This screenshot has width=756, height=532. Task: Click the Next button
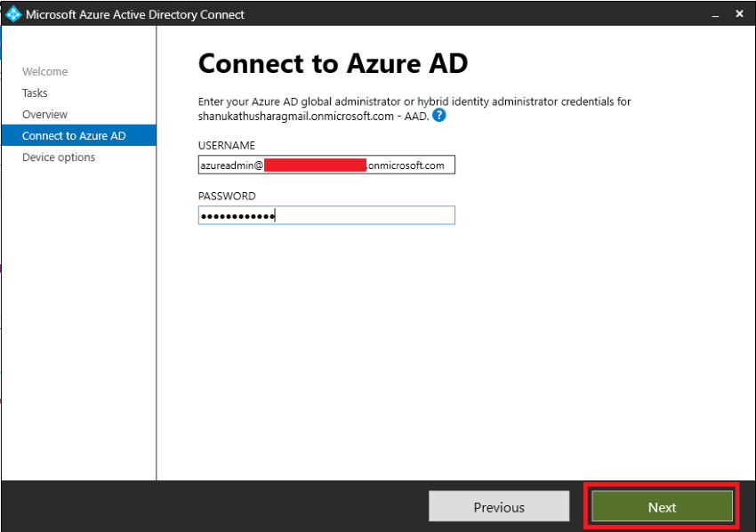click(662, 507)
